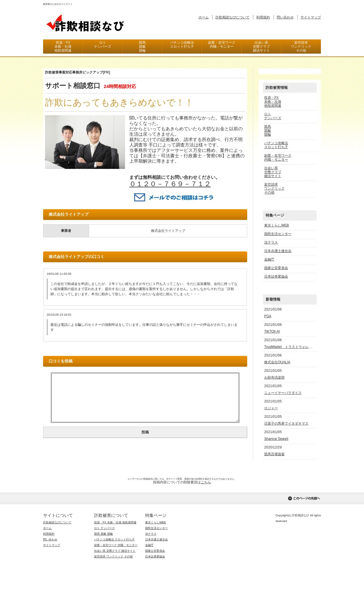Click the mail envelope icon for consultation
Image resolution: width=364 pixels, height=602 pixels.
pos(139,197)
